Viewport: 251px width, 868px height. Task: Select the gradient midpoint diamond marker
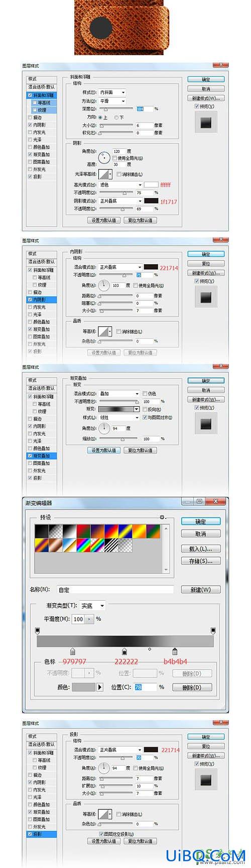click(x=150, y=649)
